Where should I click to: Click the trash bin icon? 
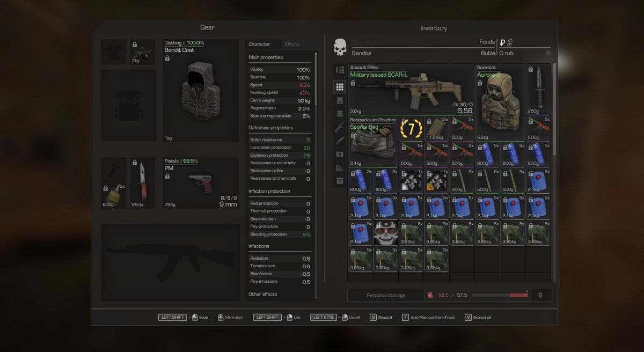pos(540,295)
